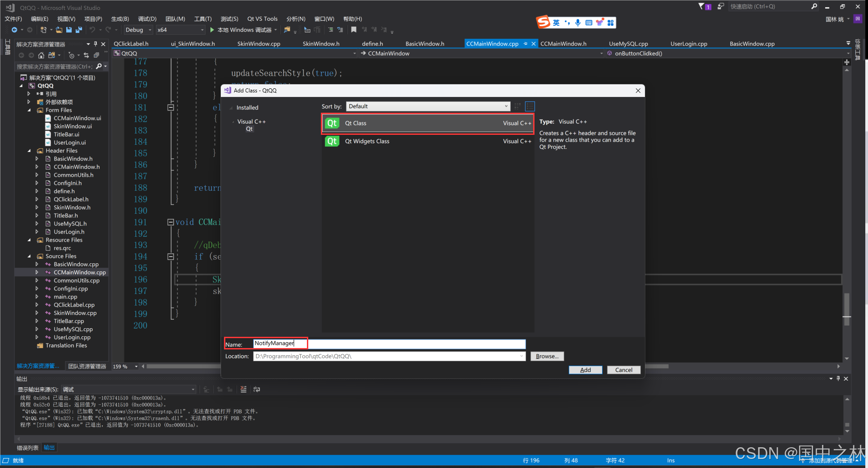Switch to 团队资源管理器 tab

pos(87,366)
